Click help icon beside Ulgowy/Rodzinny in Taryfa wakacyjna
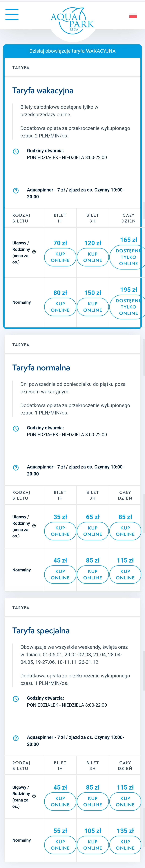Image resolution: width=145 pixels, height=868 pixels. [34, 252]
